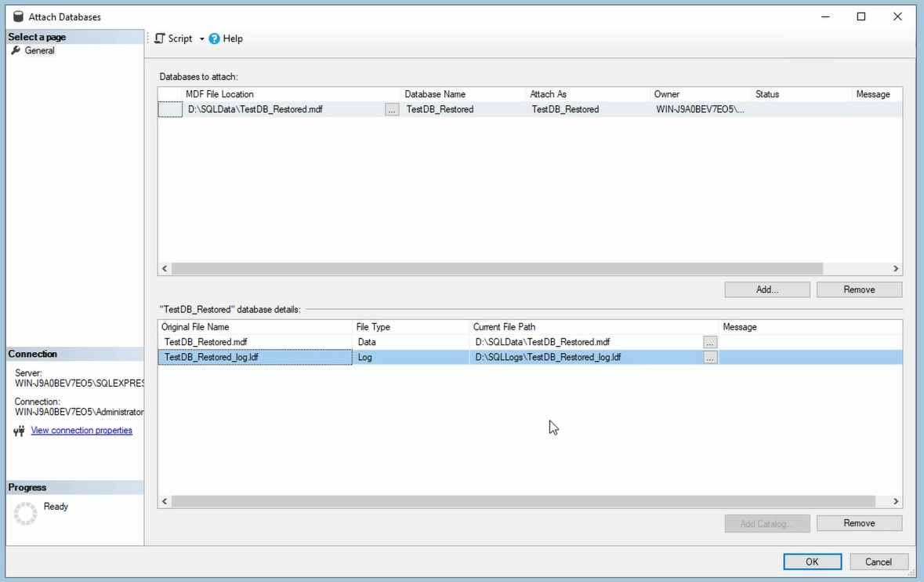
Task: Select row header of TestDB_Restored.mdf attach row
Action: click(170, 109)
